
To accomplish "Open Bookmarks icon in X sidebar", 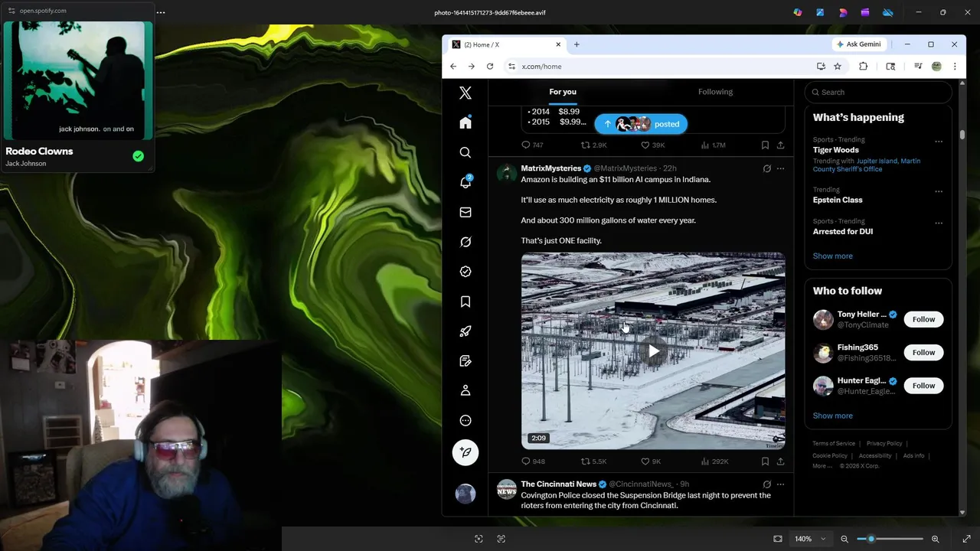I will 465,302.
